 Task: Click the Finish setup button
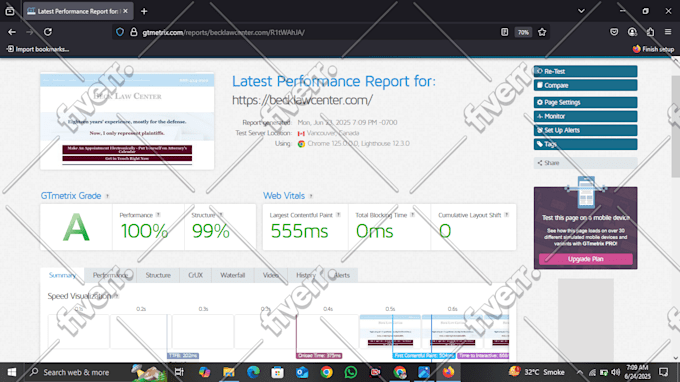click(x=653, y=49)
